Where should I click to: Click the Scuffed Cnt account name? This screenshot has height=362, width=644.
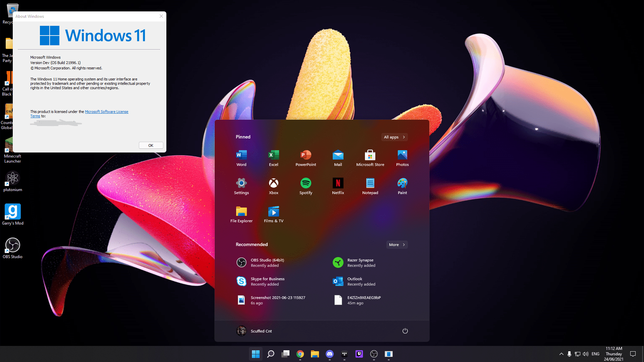pos(261,331)
